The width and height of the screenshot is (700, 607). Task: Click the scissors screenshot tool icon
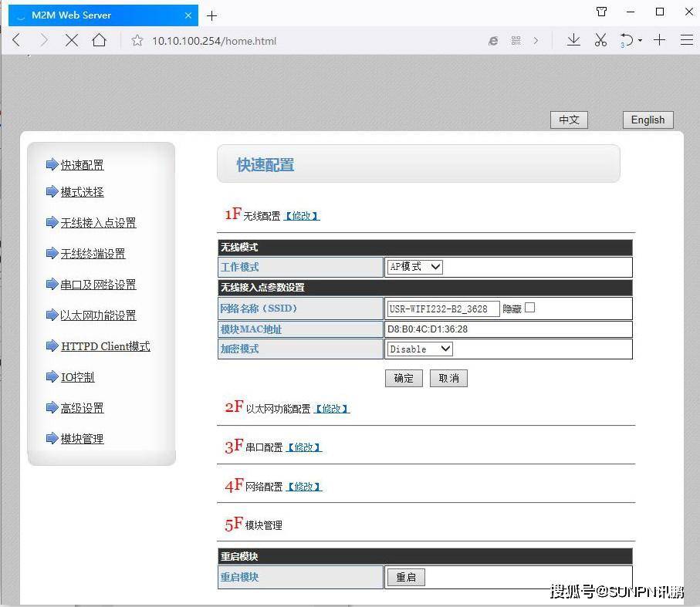click(x=600, y=40)
